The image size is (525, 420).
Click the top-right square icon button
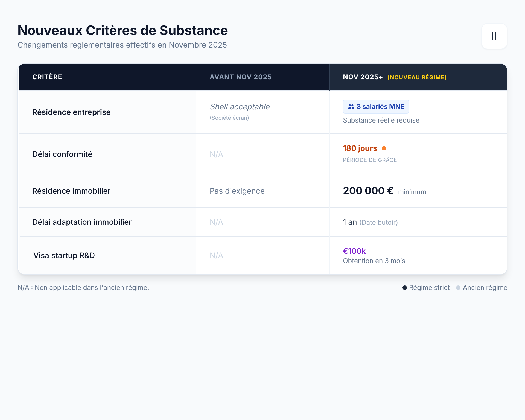pyautogui.click(x=494, y=36)
